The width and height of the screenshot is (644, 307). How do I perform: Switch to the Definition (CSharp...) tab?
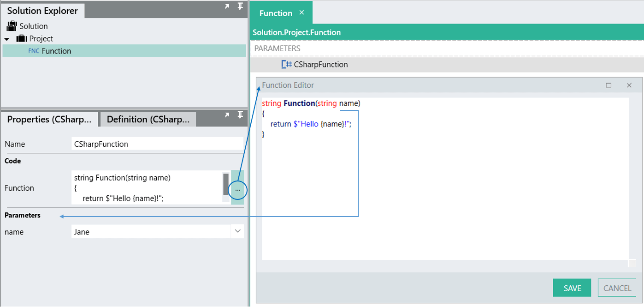148,119
